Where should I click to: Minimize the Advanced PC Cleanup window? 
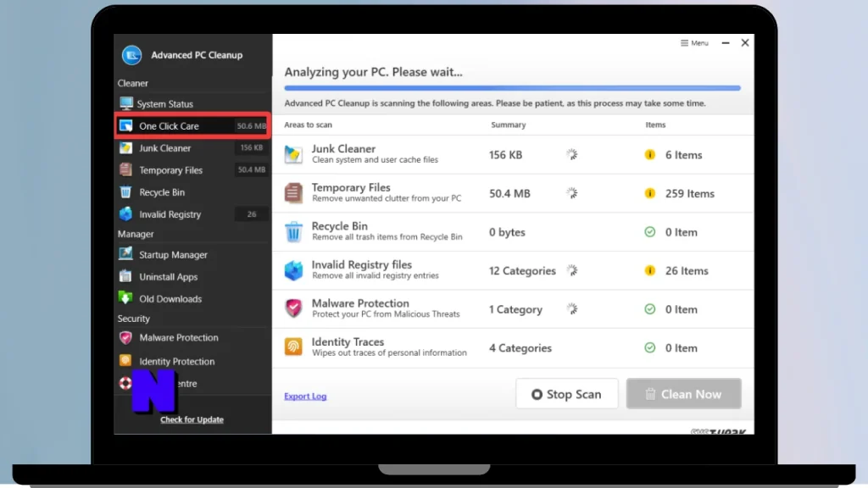[726, 42]
